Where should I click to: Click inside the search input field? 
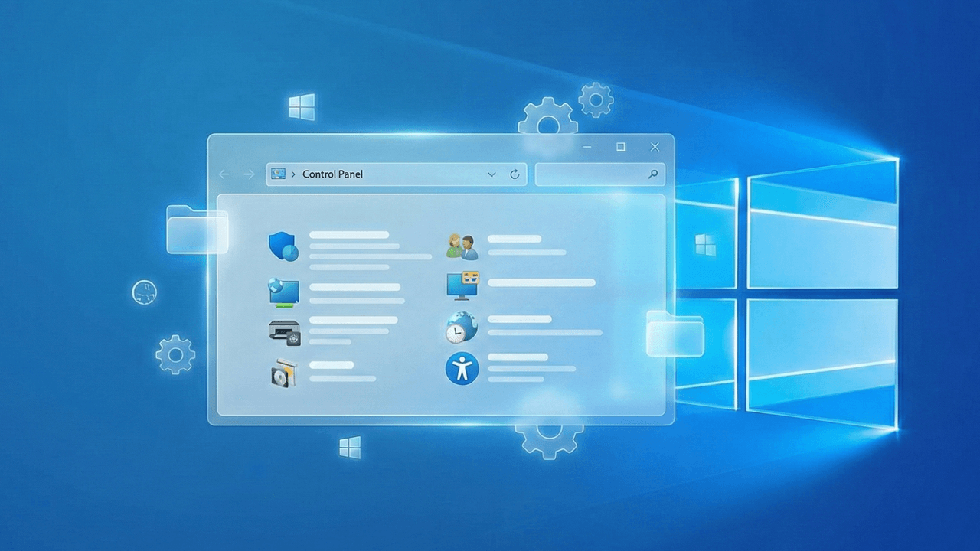(593, 174)
